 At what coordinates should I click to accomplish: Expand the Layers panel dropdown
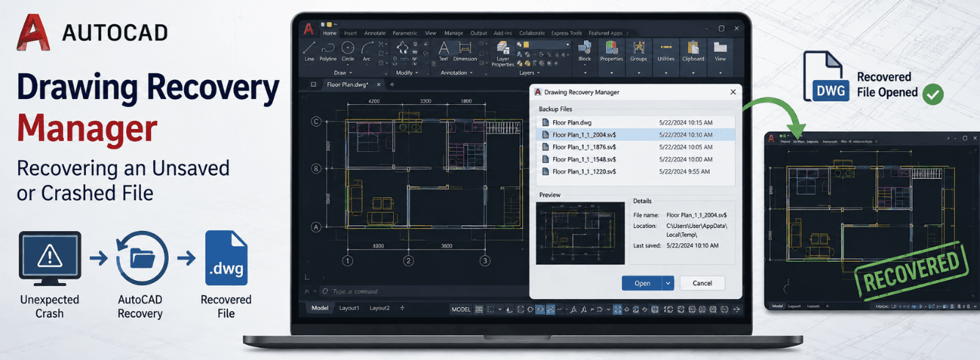pyautogui.click(x=538, y=73)
